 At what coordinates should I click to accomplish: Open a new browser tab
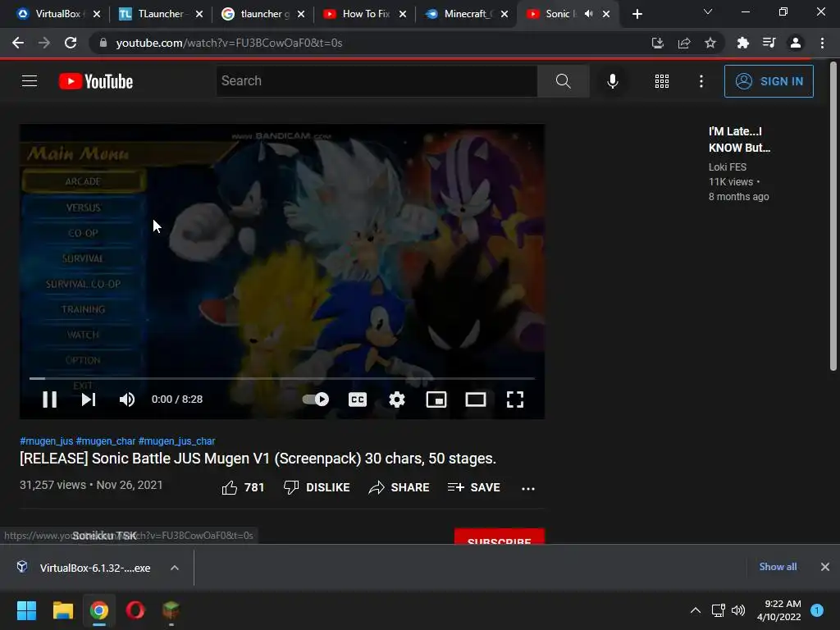(637, 14)
